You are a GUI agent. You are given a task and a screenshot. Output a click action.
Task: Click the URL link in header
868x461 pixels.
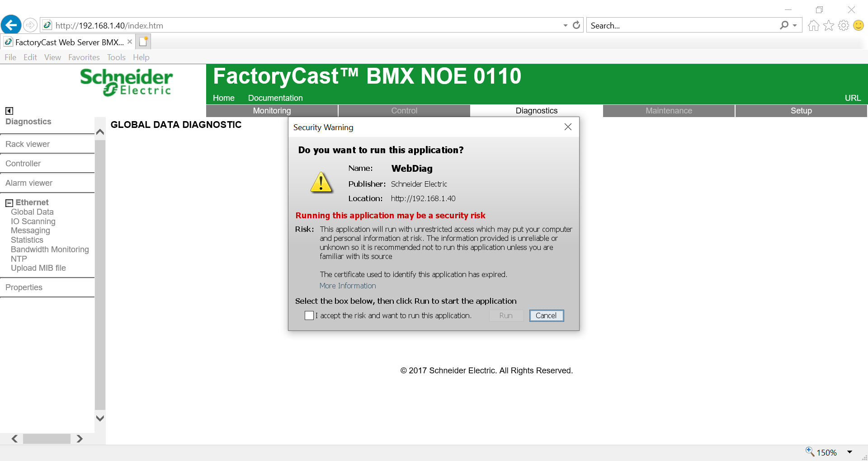[853, 98]
